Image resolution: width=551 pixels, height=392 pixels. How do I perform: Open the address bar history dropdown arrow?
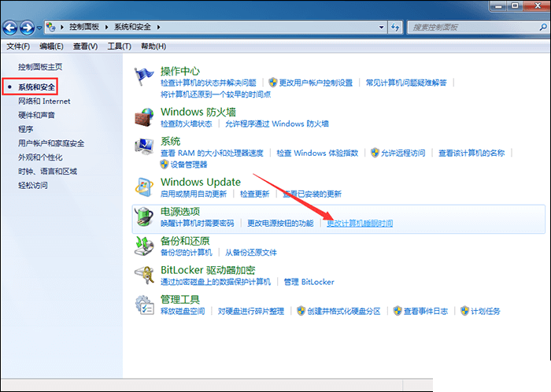(x=381, y=27)
